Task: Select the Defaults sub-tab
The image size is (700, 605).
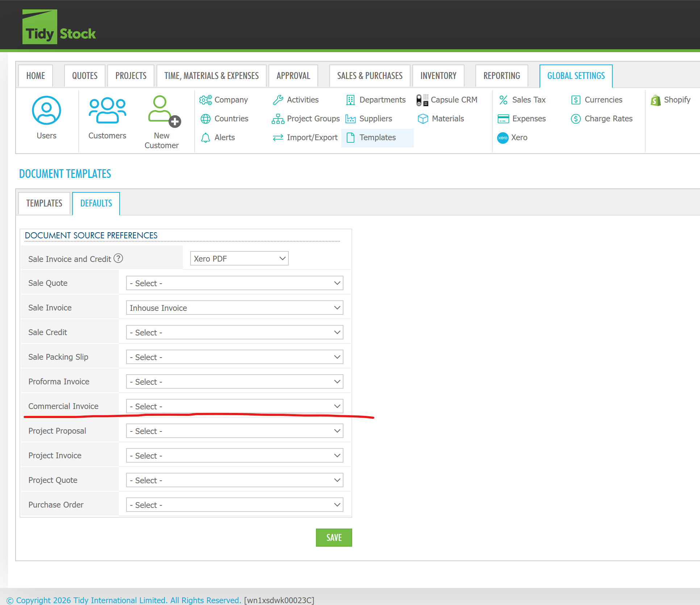Action: coord(96,204)
